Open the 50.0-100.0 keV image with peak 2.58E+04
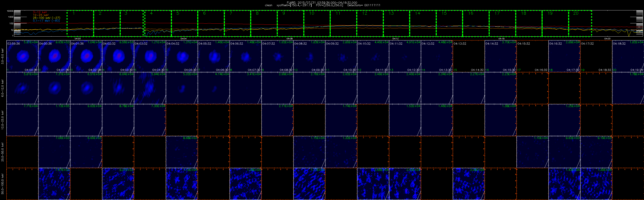The image size is (644, 200). click(373, 184)
